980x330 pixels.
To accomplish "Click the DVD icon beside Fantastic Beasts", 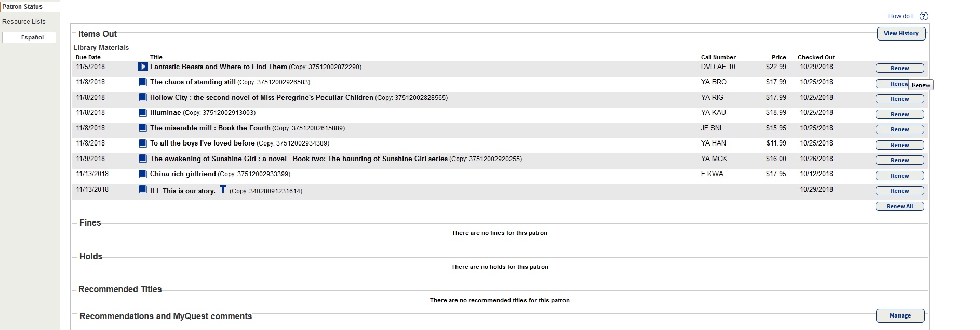I will click(x=143, y=67).
